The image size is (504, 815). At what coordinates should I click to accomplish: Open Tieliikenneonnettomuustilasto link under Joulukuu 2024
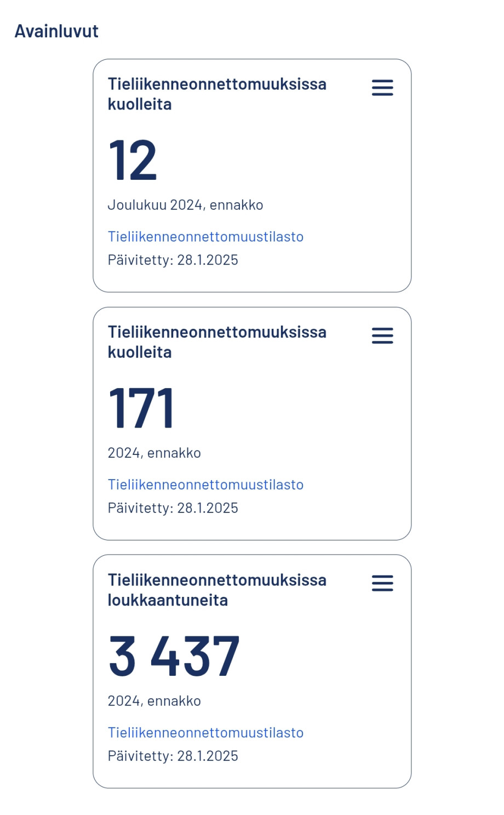click(205, 237)
